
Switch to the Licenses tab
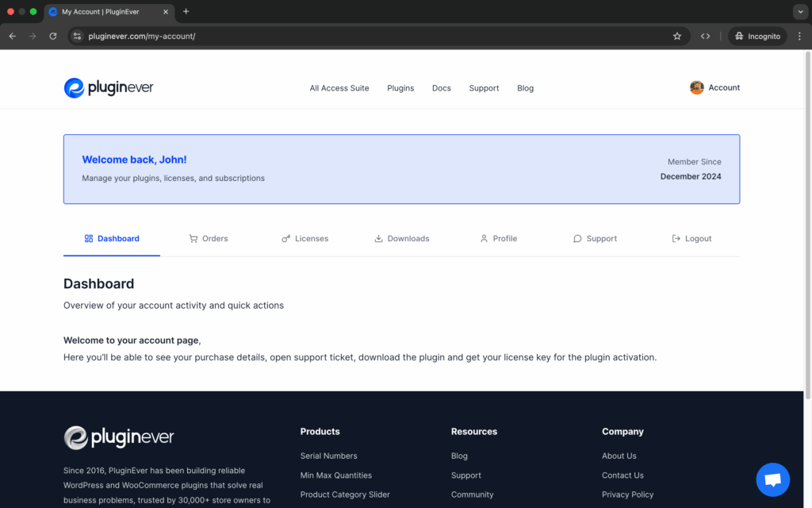click(305, 238)
